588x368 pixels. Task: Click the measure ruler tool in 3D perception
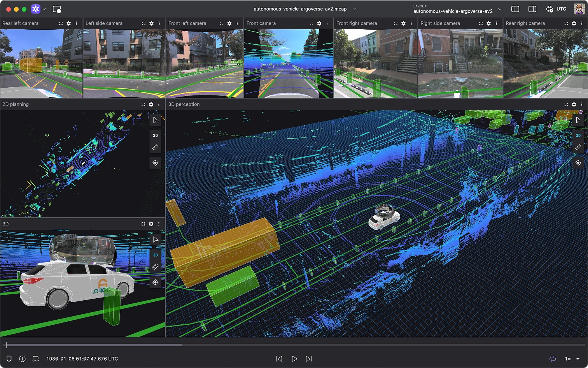(578, 147)
